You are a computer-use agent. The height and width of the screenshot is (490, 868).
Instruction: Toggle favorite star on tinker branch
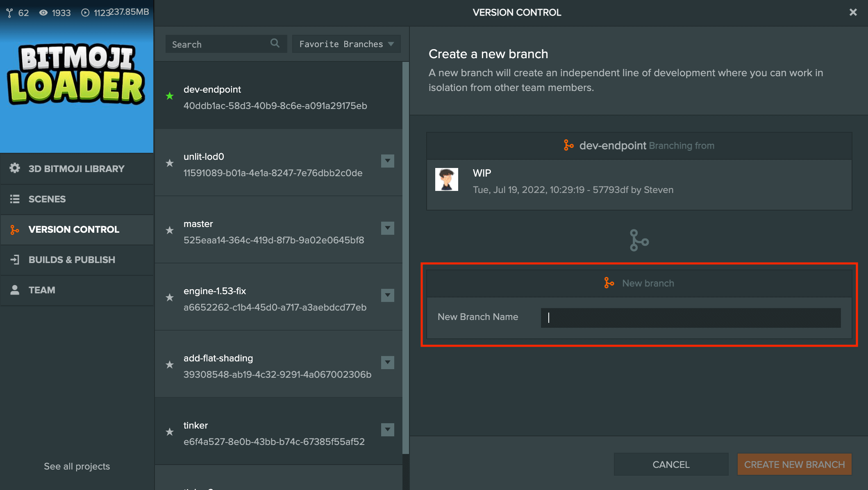(x=170, y=432)
